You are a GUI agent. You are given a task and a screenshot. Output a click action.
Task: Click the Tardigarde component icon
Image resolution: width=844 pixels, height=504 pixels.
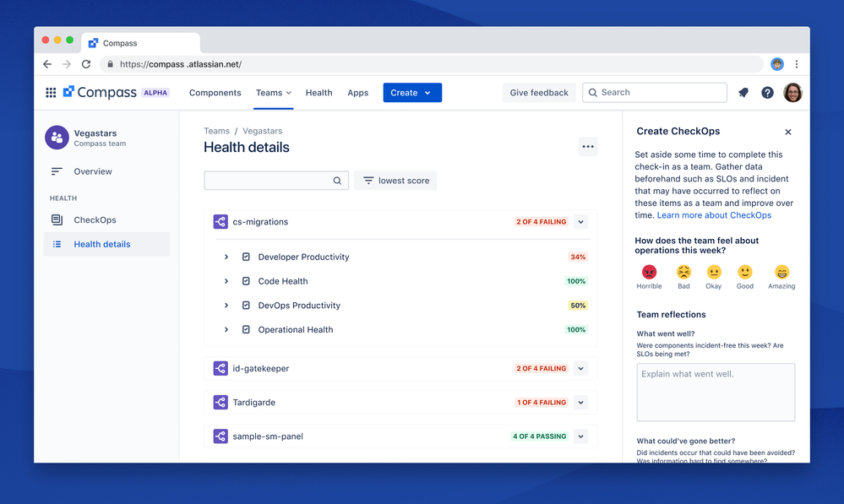point(221,403)
